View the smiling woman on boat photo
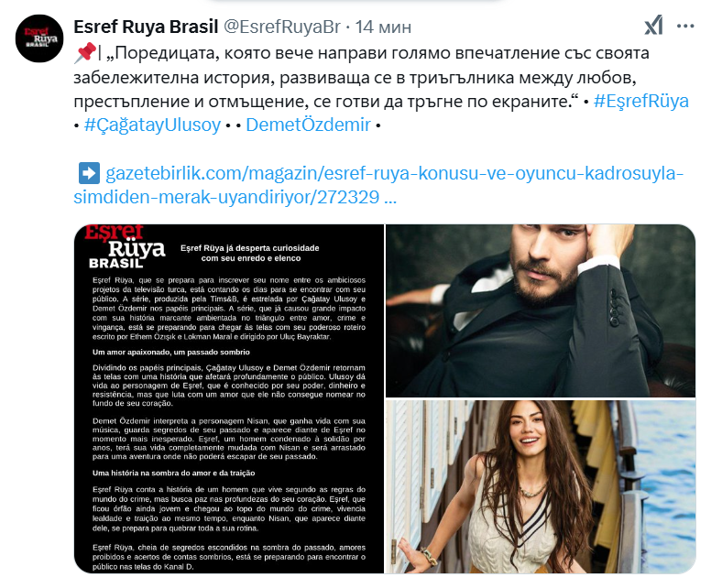The image size is (711, 588). click(540, 487)
